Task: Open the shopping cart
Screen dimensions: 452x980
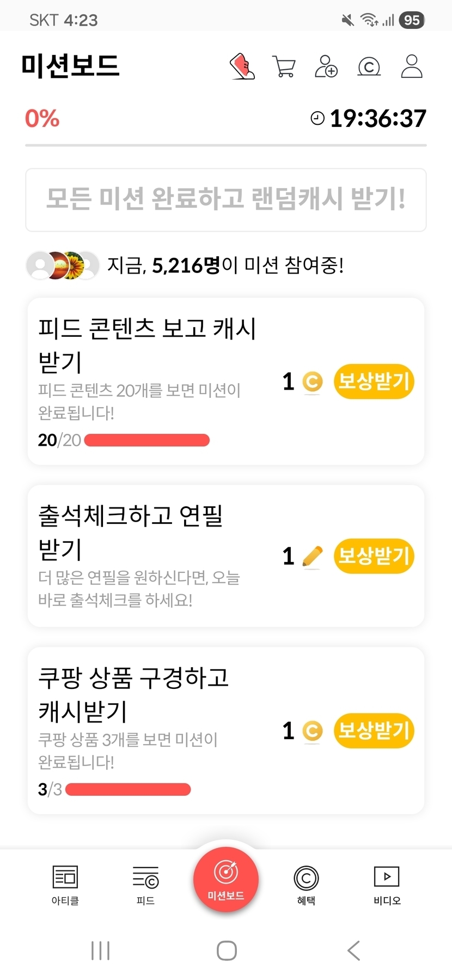Action: [284, 66]
